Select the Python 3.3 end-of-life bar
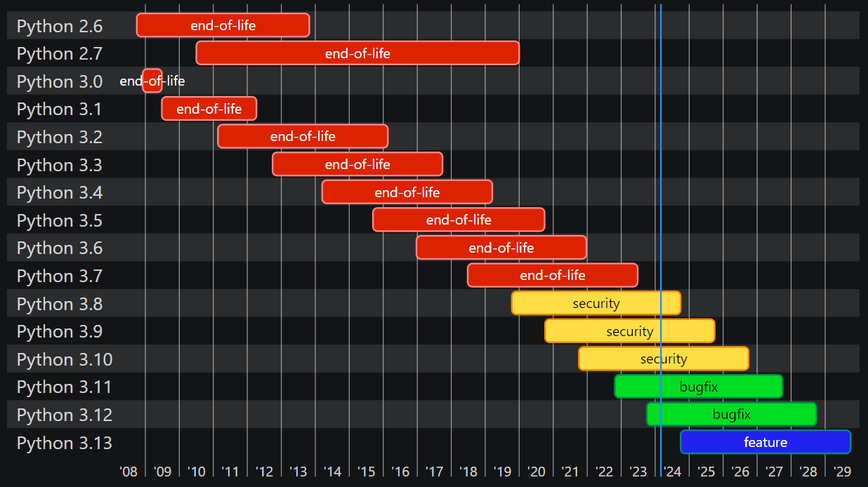The width and height of the screenshot is (868, 487). [357, 164]
